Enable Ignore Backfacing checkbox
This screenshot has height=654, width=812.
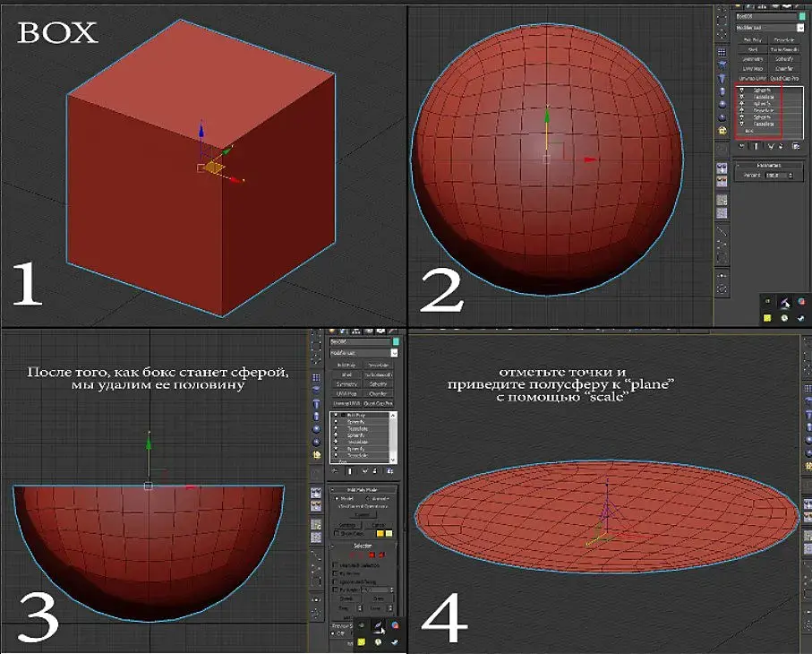pos(335,582)
